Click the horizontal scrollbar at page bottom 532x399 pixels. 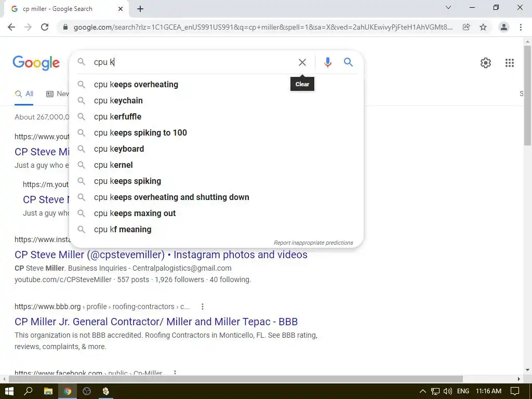[x=236, y=379]
